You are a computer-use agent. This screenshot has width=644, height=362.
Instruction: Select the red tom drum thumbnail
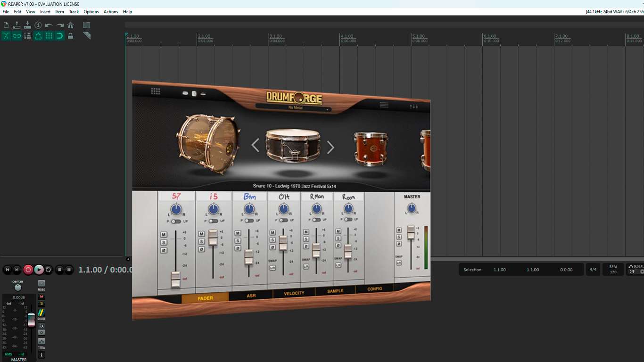pos(371,149)
